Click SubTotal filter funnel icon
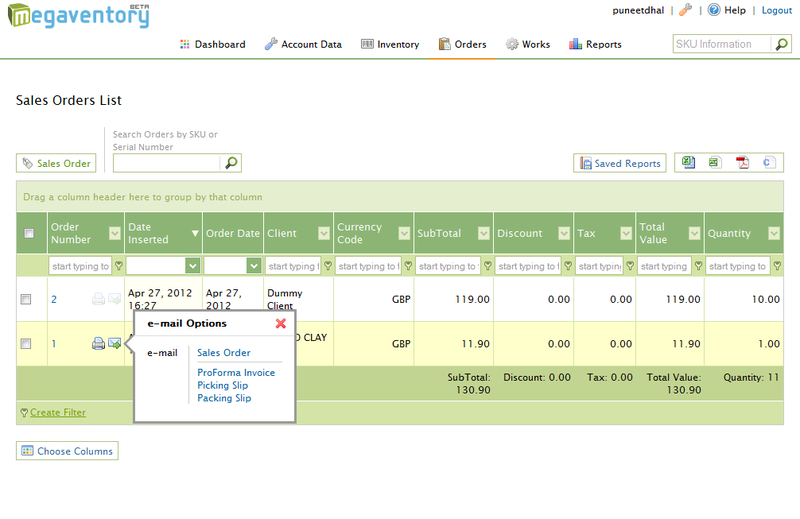Image resolution: width=800 pixels, height=519 pixels. pyautogui.click(x=488, y=266)
